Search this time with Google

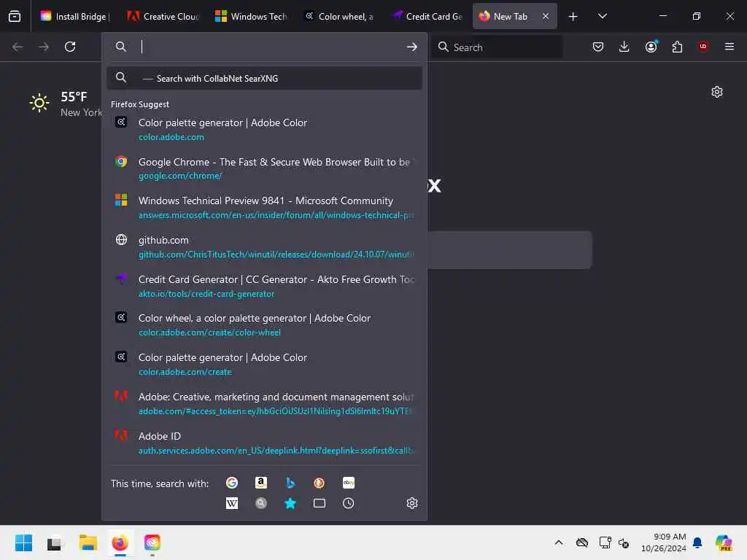(x=232, y=483)
